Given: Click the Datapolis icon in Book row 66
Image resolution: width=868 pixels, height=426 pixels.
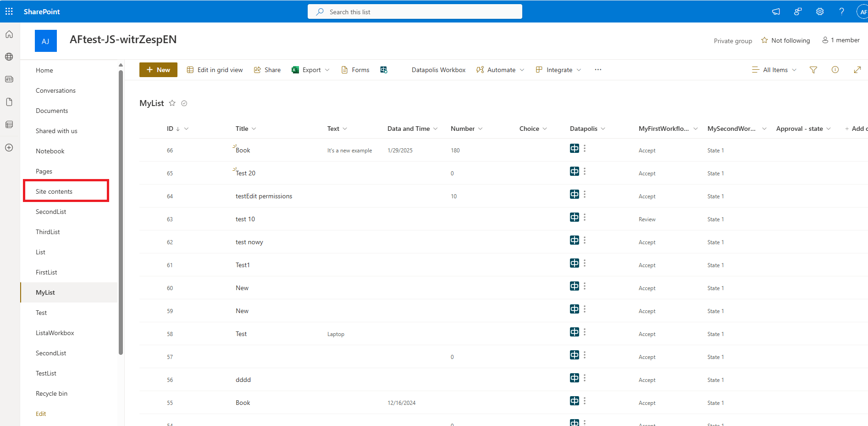Looking at the screenshot, I should [x=574, y=148].
